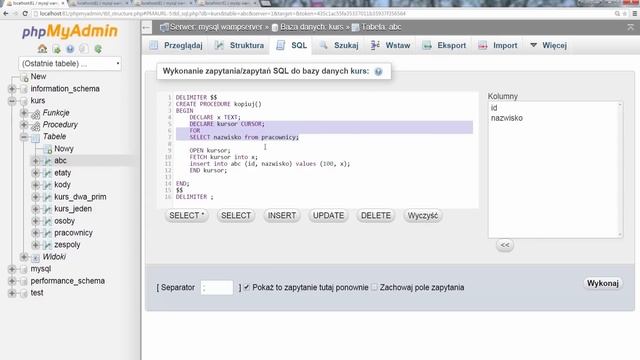Switch to the Struktura tab

click(239, 45)
